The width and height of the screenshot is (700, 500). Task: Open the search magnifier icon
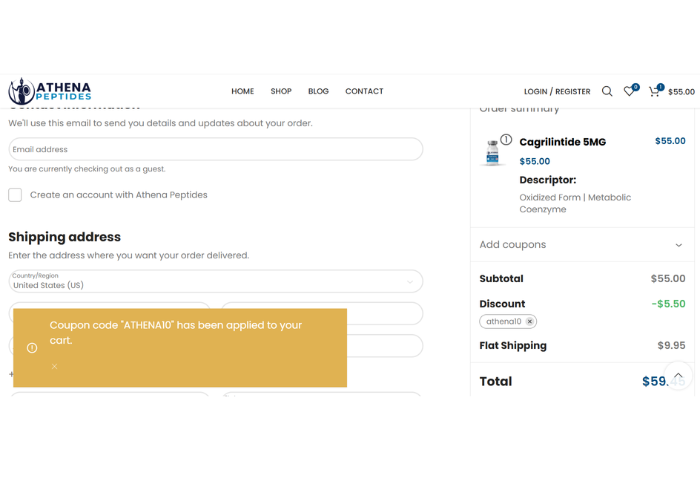click(607, 91)
